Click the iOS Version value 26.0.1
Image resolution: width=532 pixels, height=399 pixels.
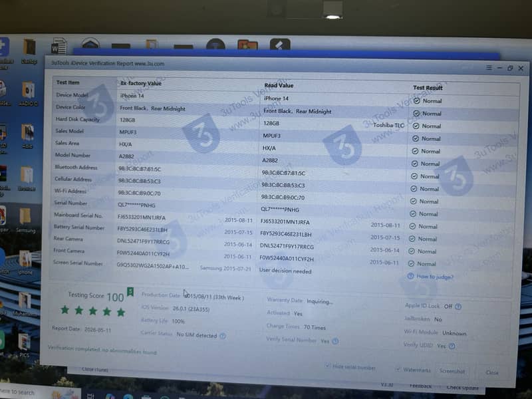(191, 309)
